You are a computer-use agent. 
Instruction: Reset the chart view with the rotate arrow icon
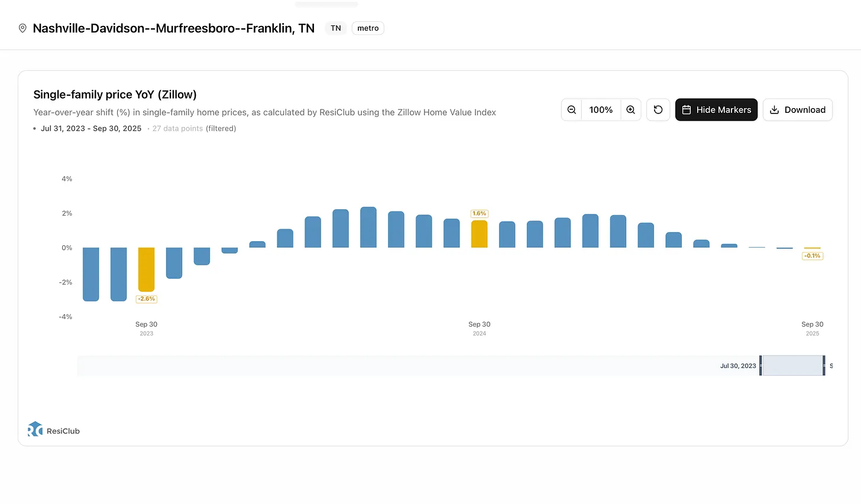coord(658,109)
